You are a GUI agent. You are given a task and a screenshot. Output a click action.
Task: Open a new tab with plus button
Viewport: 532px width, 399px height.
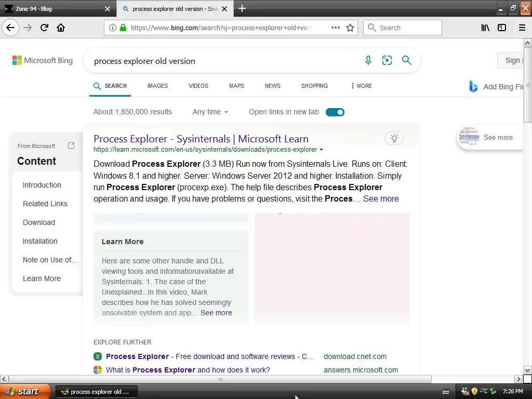[x=242, y=8]
